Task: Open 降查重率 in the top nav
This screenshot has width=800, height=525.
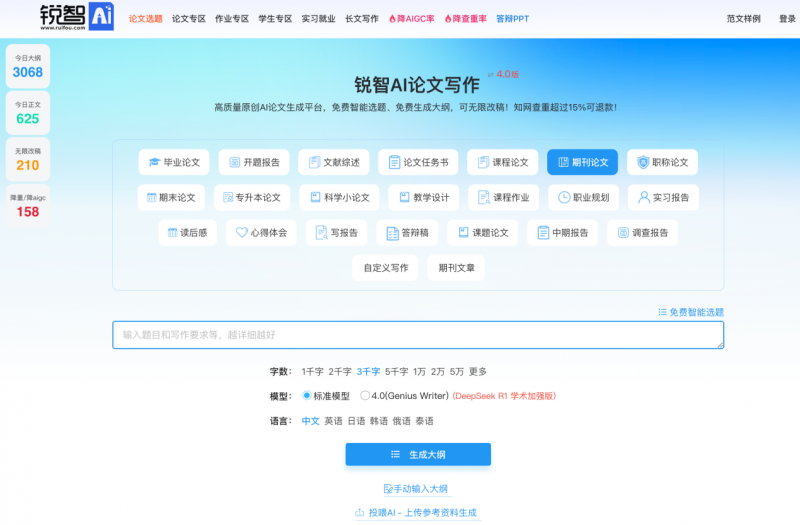Action: pos(466,19)
